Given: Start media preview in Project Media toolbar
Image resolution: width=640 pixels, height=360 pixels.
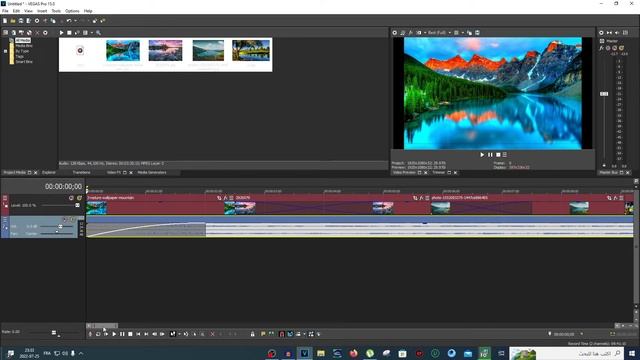Looking at the screenshot, I should (x=61, y=33).
